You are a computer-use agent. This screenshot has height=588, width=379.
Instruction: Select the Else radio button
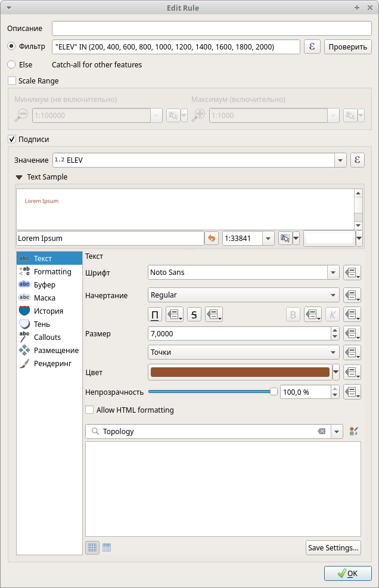point(11,64)
